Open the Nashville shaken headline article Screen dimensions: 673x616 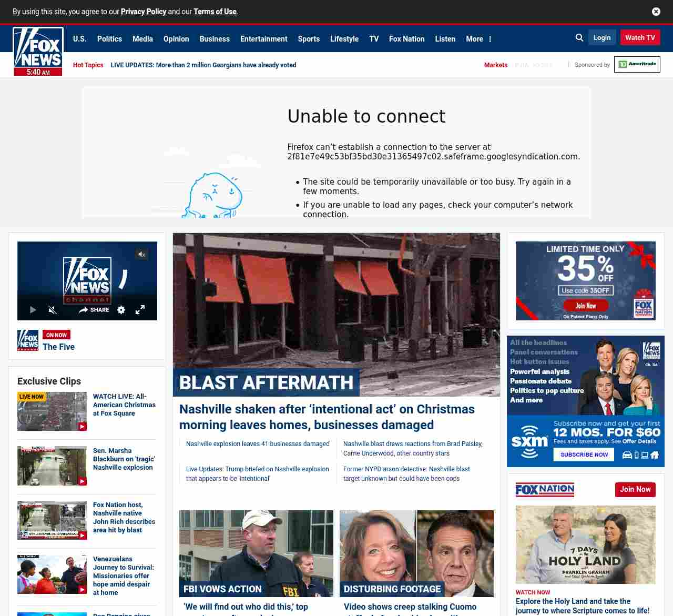pyautogui.click(x=327, y=417)
